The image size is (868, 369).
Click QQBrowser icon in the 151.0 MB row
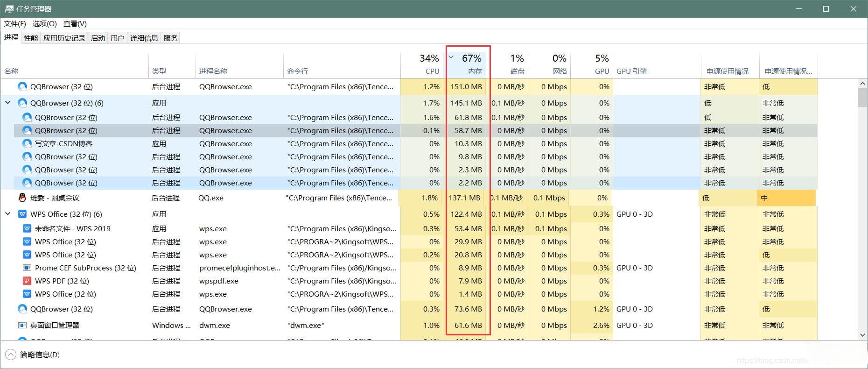click(22, 86)
